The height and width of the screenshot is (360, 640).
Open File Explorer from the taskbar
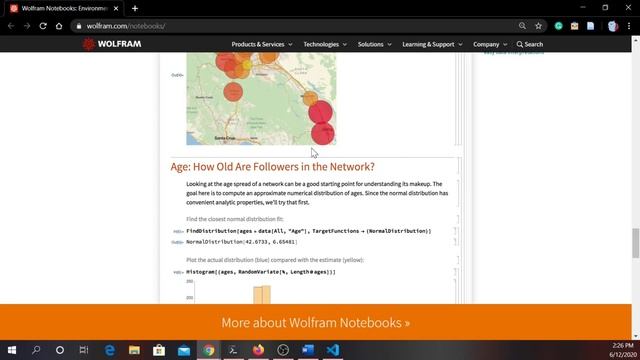[134, 350]
